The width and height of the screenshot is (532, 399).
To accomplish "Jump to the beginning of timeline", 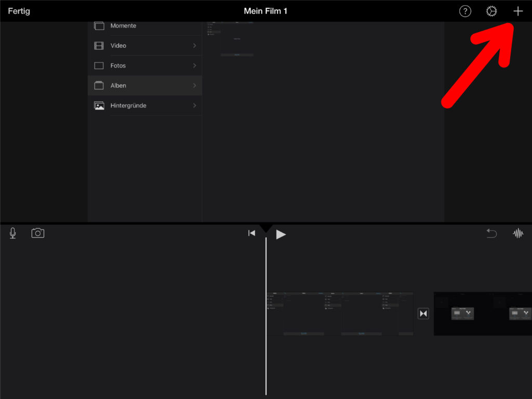I will pyautogui.click(x=251, y=233).
